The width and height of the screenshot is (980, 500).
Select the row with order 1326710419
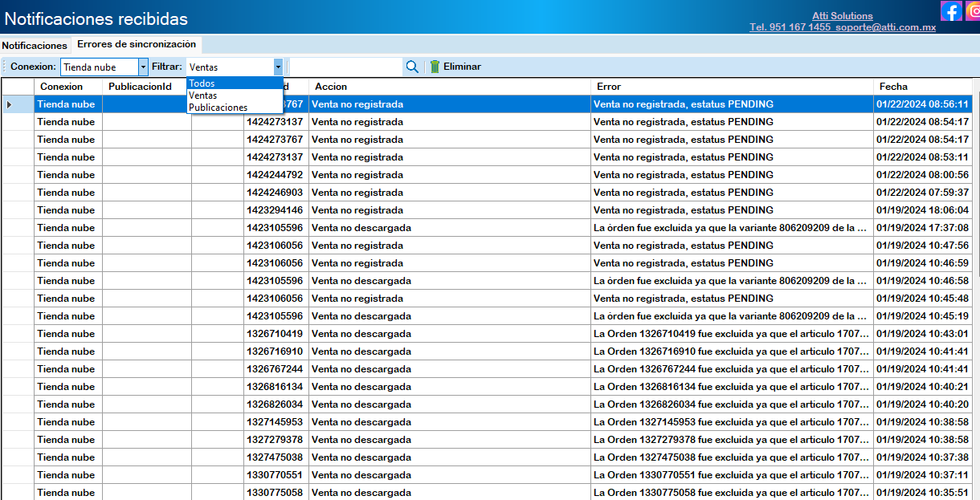tap(274, 334)
